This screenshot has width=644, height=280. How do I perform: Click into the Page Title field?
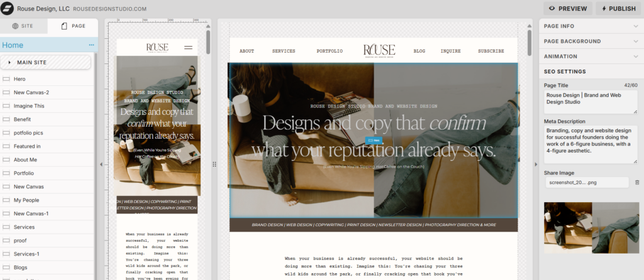(x=590, y=101)
